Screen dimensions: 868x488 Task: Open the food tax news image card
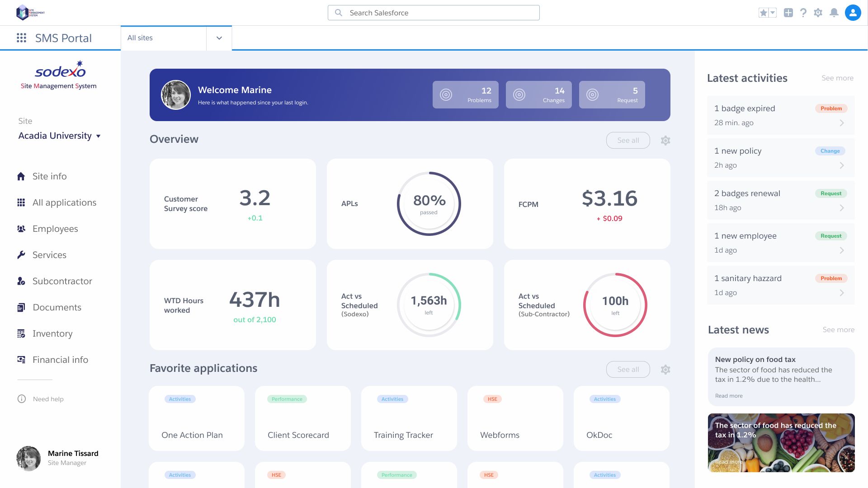(781, 443)
